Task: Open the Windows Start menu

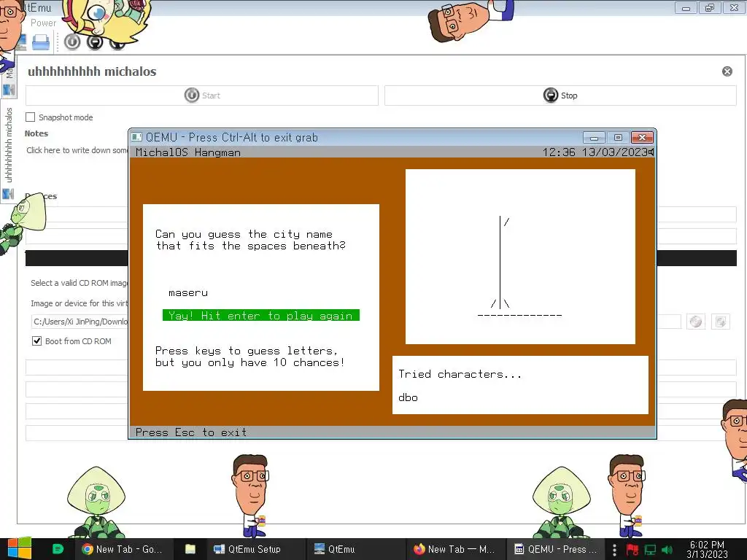Action: click(19, 549)
